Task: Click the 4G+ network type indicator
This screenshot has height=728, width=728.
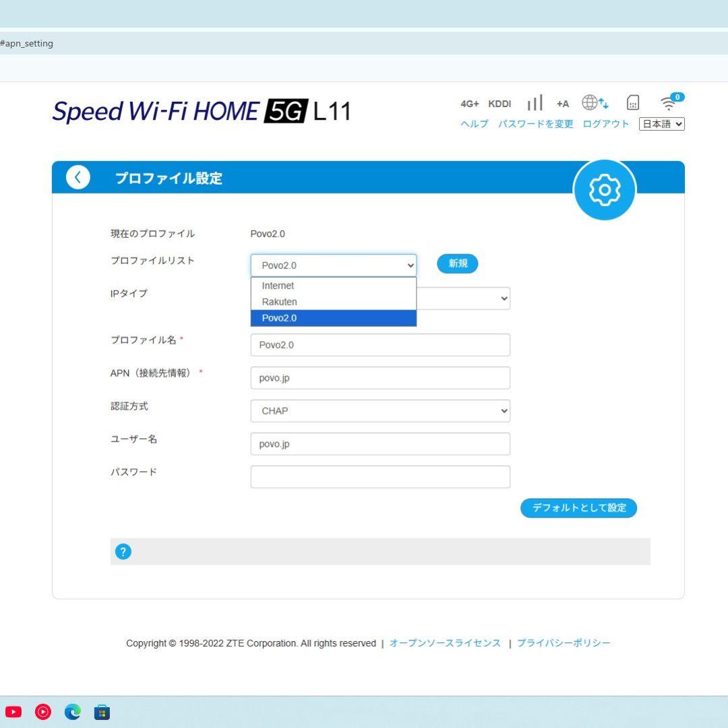Action: click(x=469, y=104)
